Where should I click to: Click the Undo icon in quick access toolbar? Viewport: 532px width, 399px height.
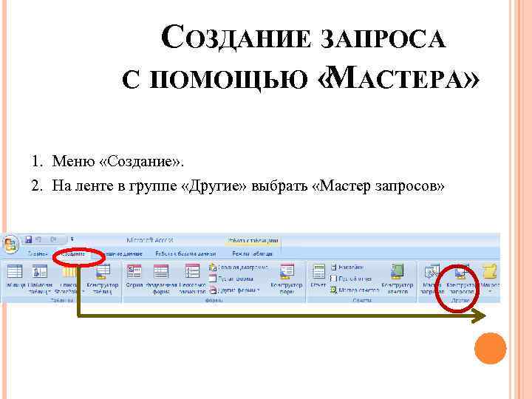38,240
